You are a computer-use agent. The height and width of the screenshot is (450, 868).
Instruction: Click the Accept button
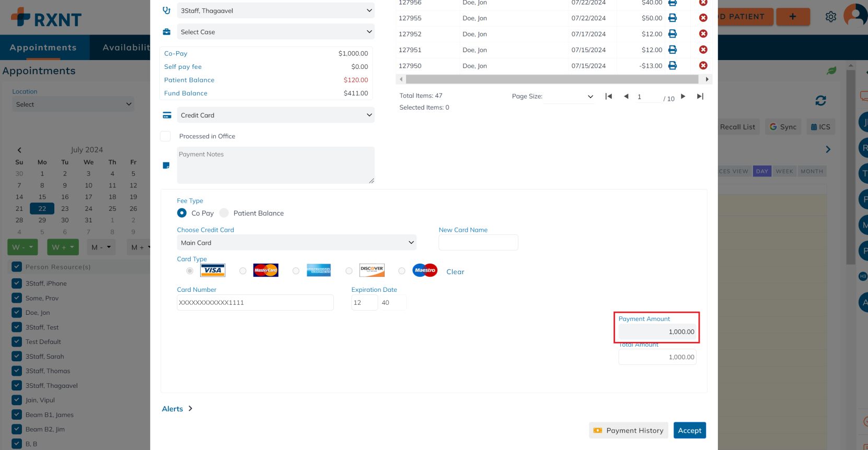[689, 431]
